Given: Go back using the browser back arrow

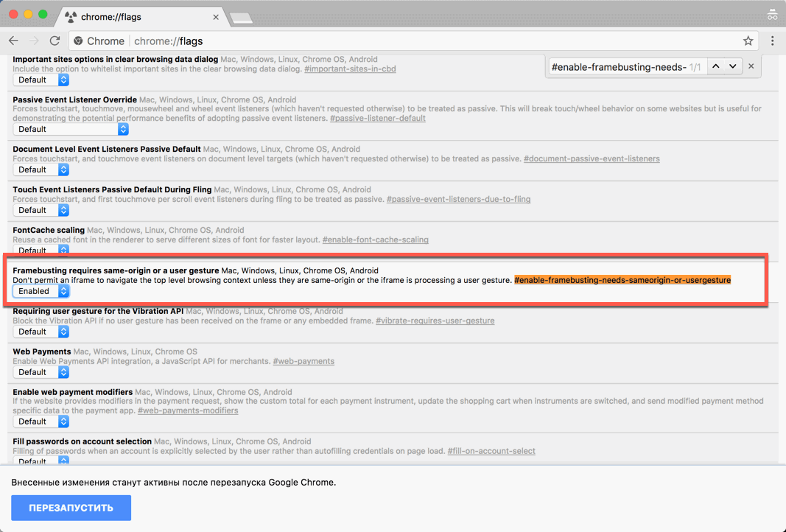Looking at the screenshot, I should [13, 41].
